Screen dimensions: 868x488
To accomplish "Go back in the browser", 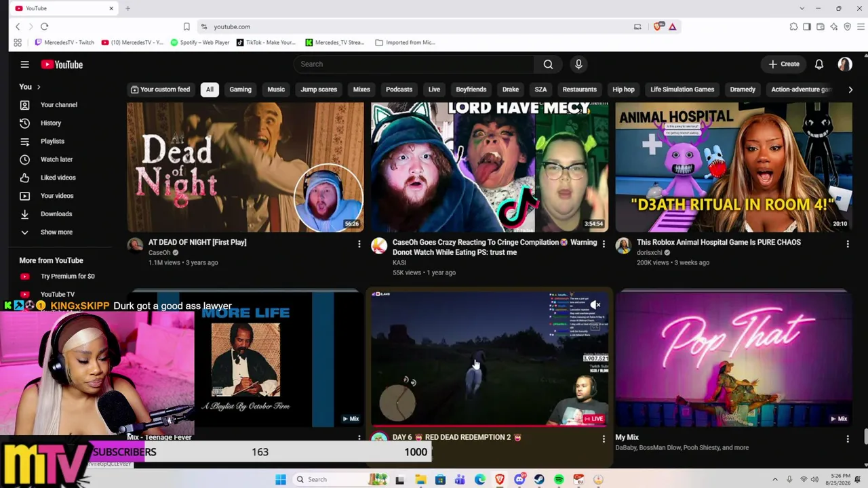I will [18, 26].
